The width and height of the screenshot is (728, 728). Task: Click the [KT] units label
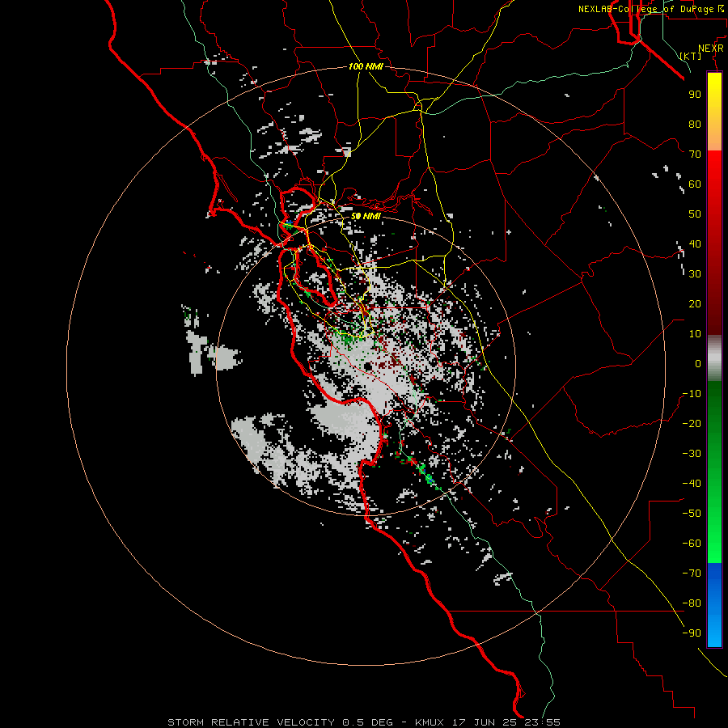pos(691,56)
